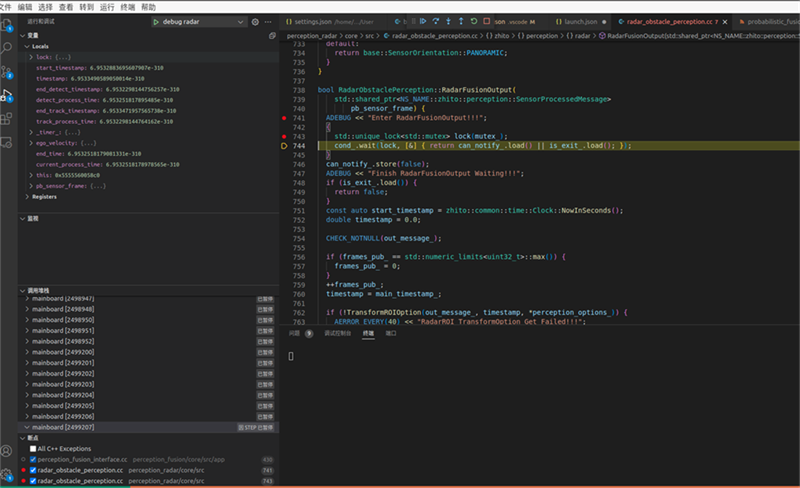This screenshot has width=800, height=488.
Task: Switch to the 调试控制台 debug console tab
Action: click(x=338, y=333)
